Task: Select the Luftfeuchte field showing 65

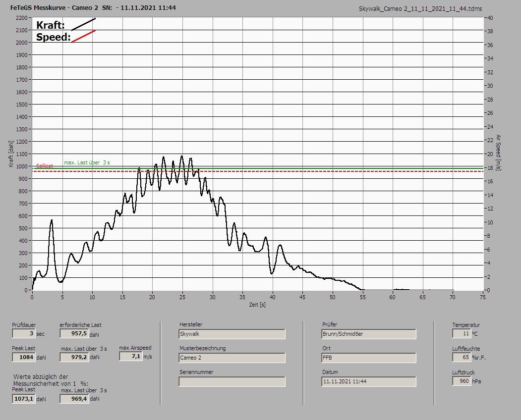Action: 462,357
